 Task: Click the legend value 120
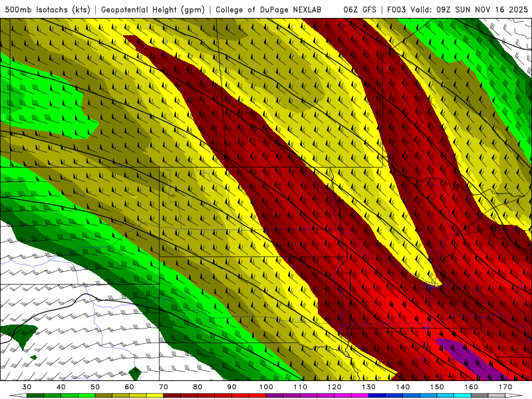click(334, 387)
